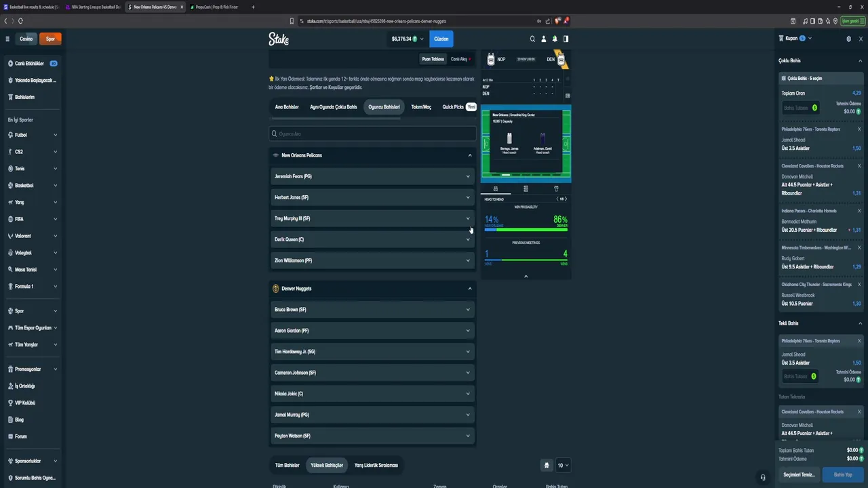Select the Yüksek Bahisçiler tab
Image resolution: width=868 pixels, height=488 pixels.
tap(327, 465)
